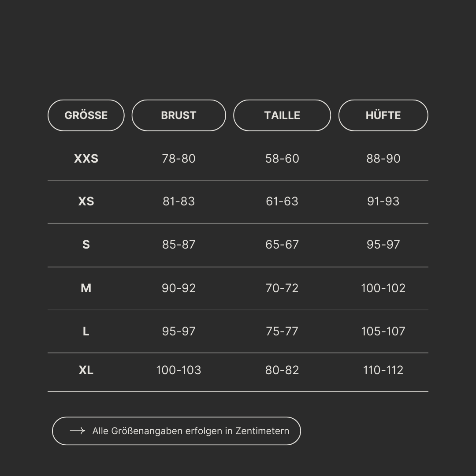Select the TAILLE column header
This screenshot has width=476, height=476.
[282, 115]
